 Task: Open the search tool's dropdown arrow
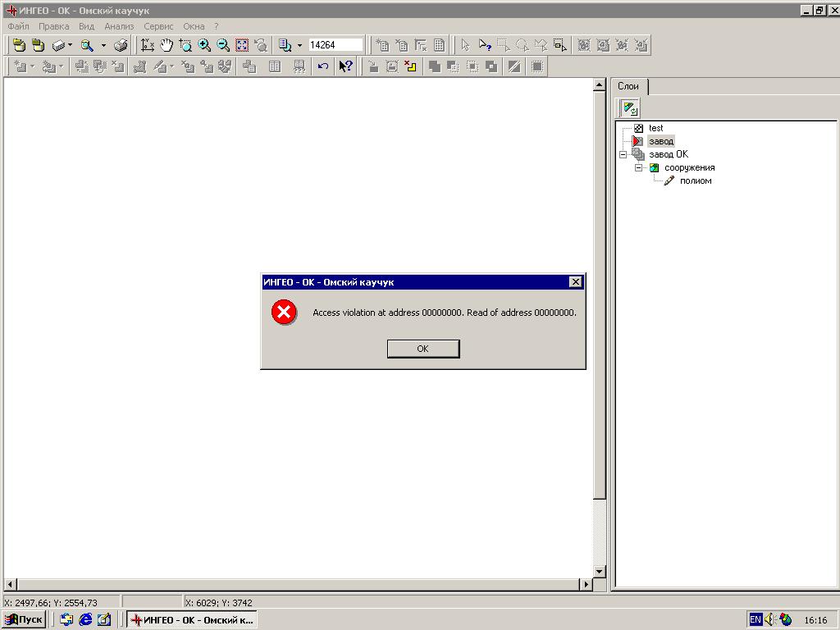[103, 46]
